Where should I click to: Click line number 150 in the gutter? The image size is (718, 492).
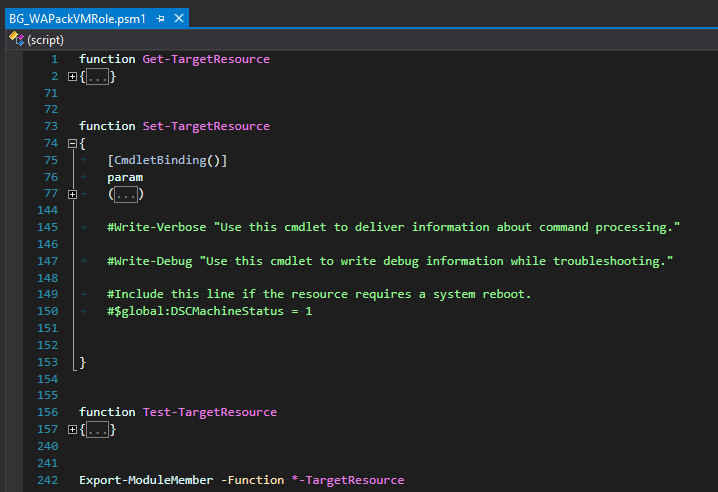[47, 311]
